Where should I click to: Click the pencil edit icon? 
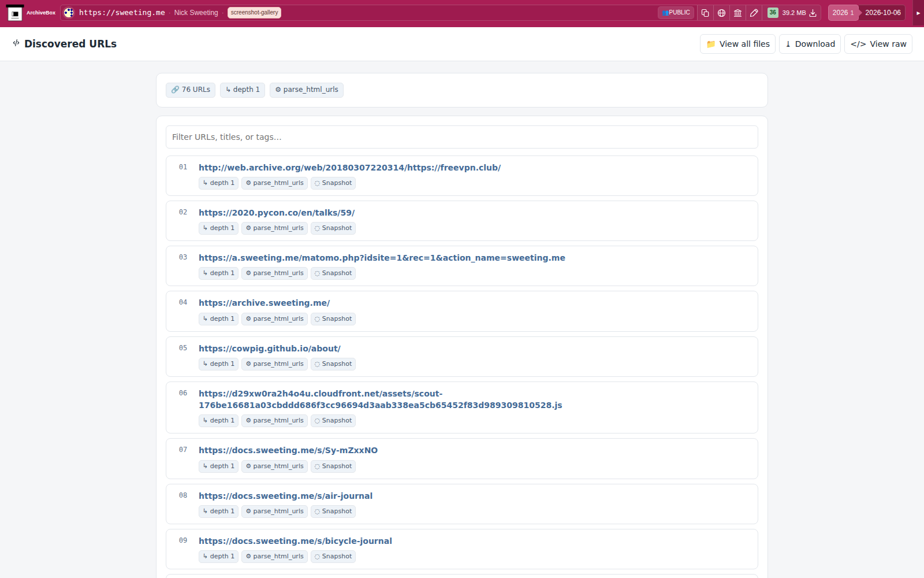tap(754, 13)
